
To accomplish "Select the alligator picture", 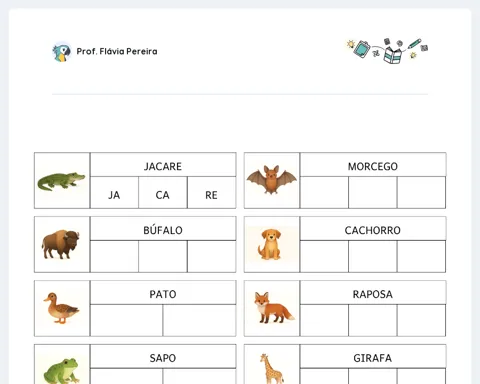I will 62,182.
